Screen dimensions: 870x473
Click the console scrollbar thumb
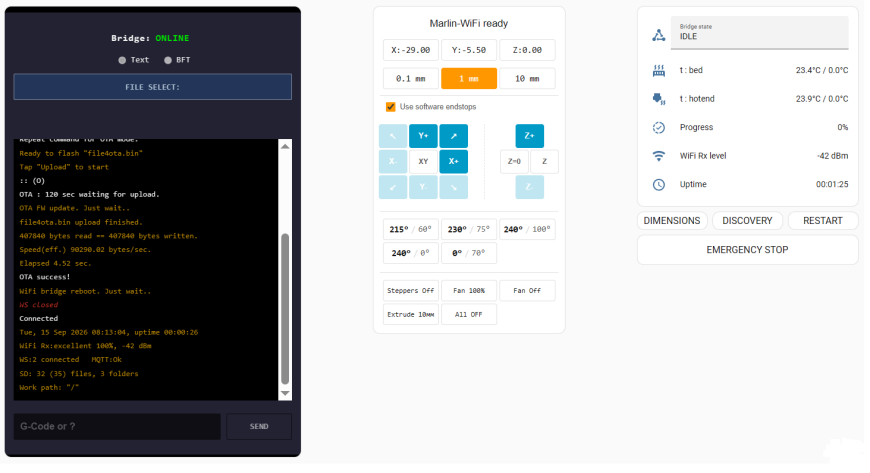(285, 309)
